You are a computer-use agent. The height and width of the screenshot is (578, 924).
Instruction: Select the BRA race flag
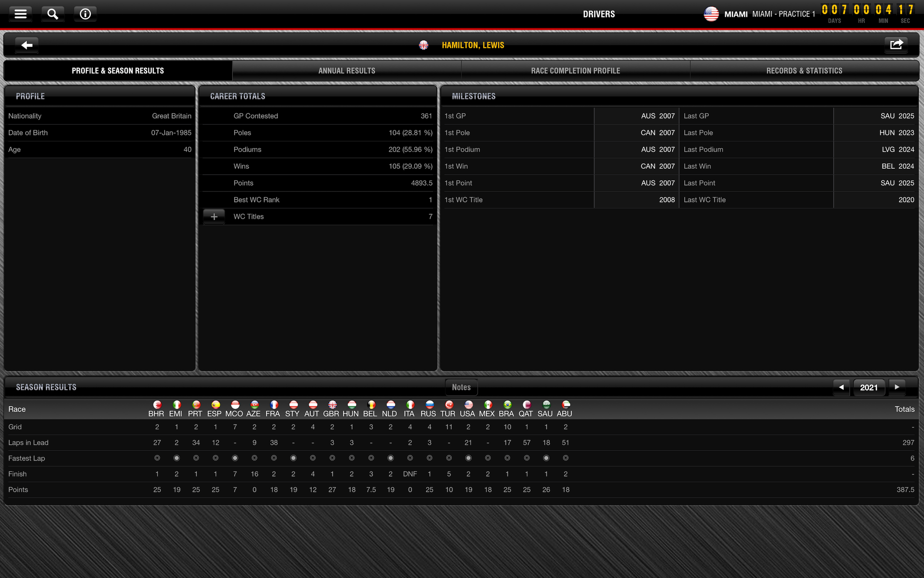[x=508, y=405]
